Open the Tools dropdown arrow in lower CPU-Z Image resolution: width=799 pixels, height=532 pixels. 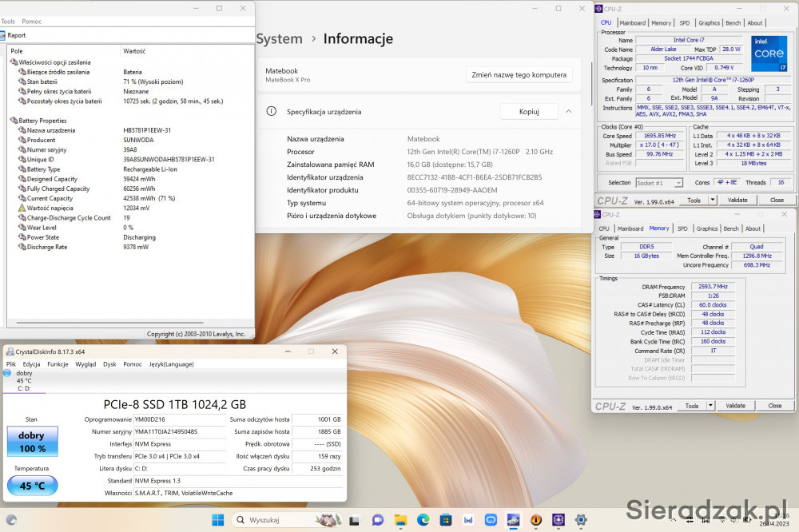point(711,406)
